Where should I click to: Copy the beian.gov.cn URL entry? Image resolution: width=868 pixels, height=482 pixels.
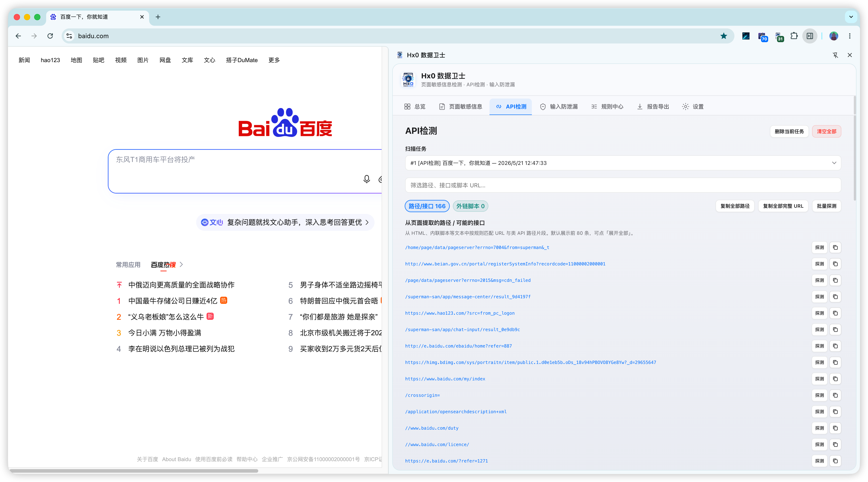835,264
